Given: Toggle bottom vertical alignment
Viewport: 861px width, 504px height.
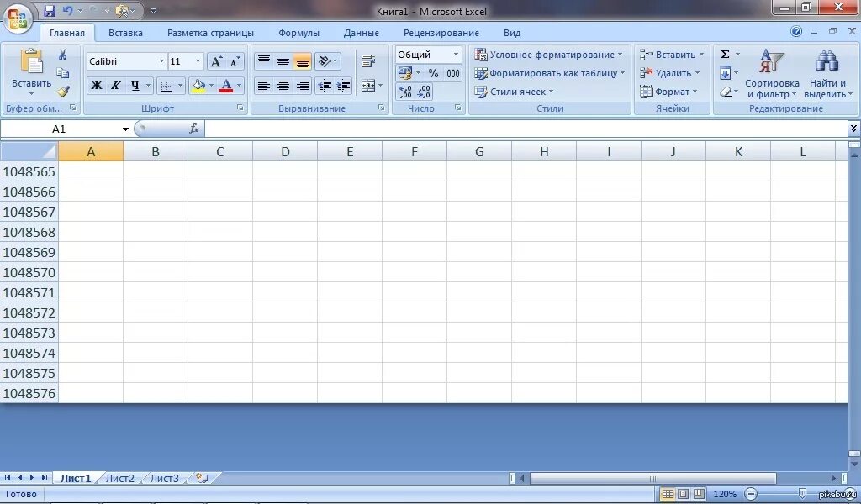Looking at the screenshot, I should [x=302, y=60].
